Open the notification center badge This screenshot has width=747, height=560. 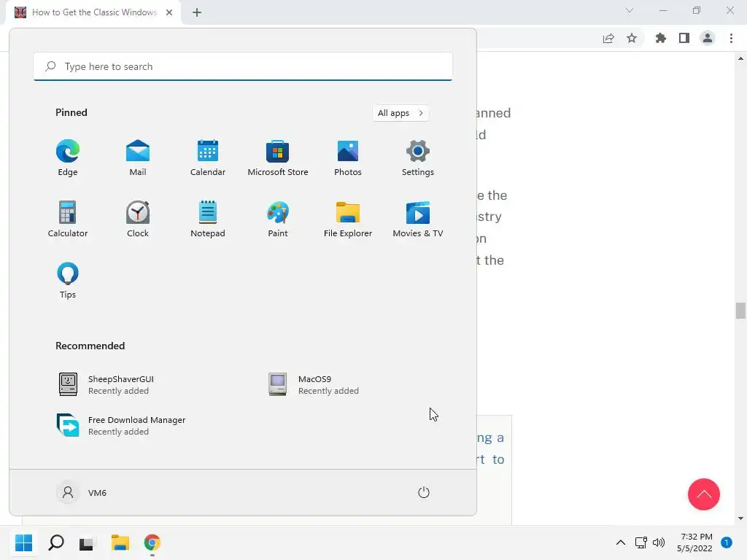coord(727,542)
